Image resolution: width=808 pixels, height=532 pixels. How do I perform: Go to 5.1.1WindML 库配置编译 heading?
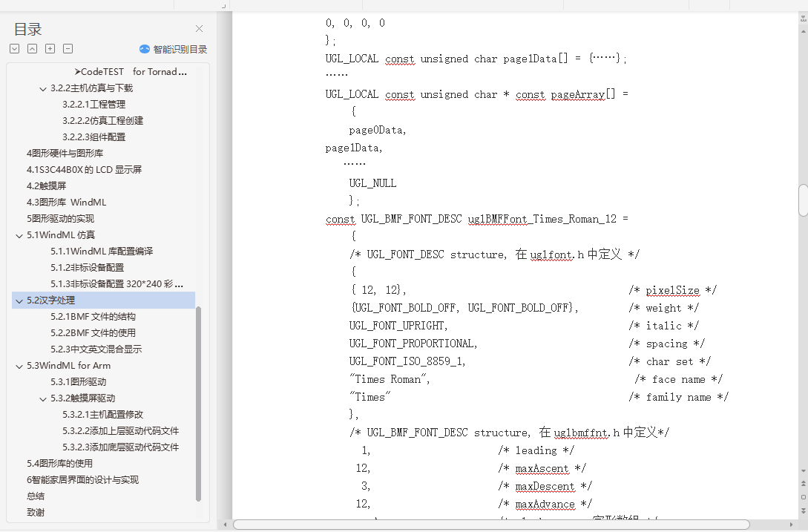[x=102, y=251]
